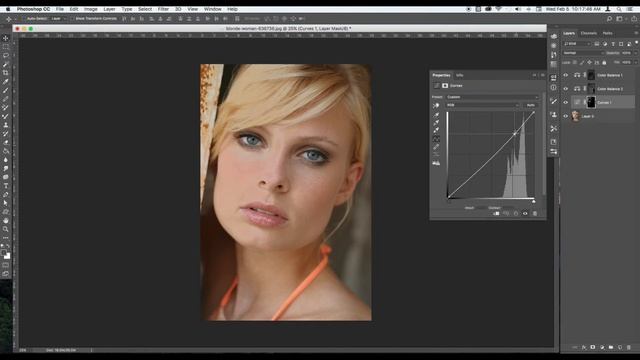Click the on-image adjustment tool in Curves
The height and width of the screenshot is (360, 640).
[x=436, y=105]
